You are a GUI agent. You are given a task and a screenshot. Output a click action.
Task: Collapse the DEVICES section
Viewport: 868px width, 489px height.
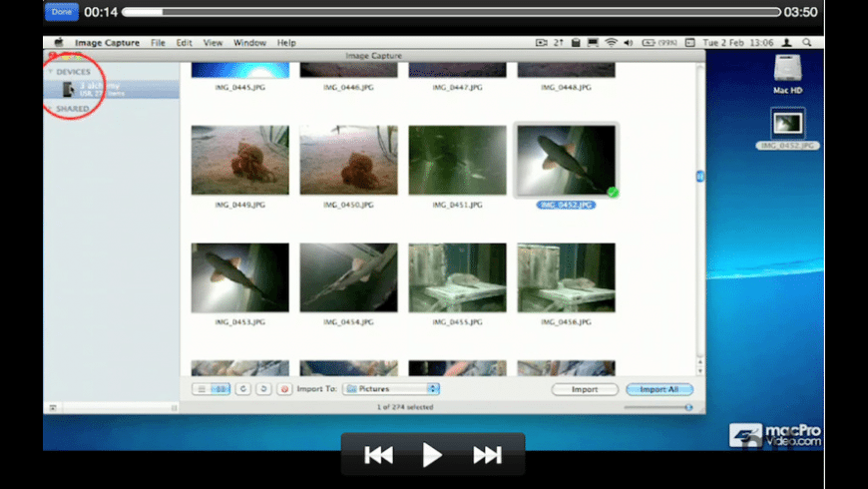pos(50,72)
